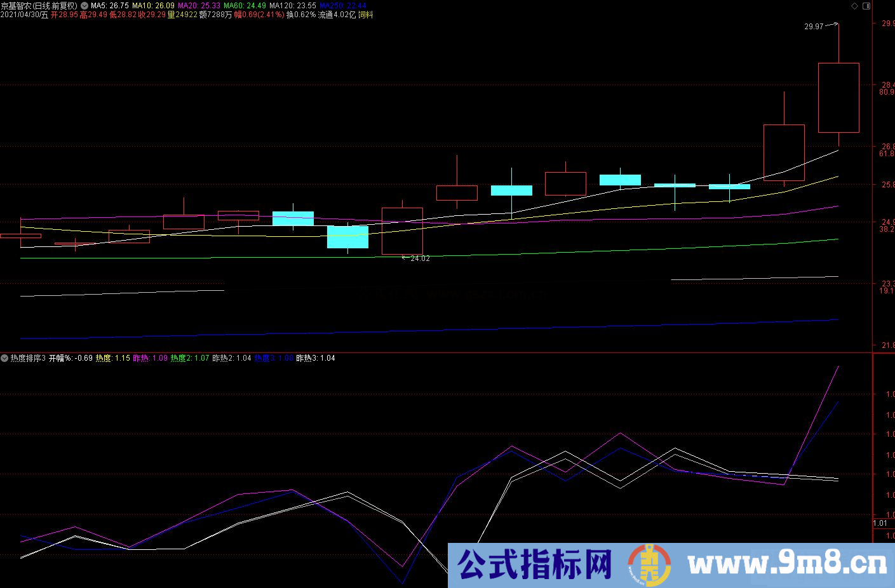Open the 热度排序3 indicator dropdown arrow
895x588 pixels.
(4, 358)
